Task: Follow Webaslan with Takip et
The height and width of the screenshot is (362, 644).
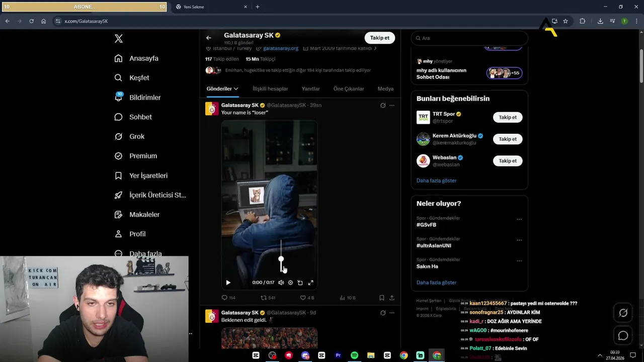Action: (508, 161)
